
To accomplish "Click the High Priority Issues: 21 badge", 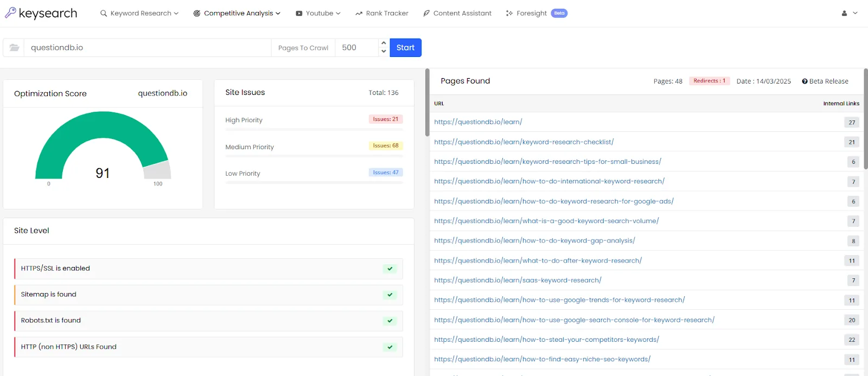I will tap(386, 119).
